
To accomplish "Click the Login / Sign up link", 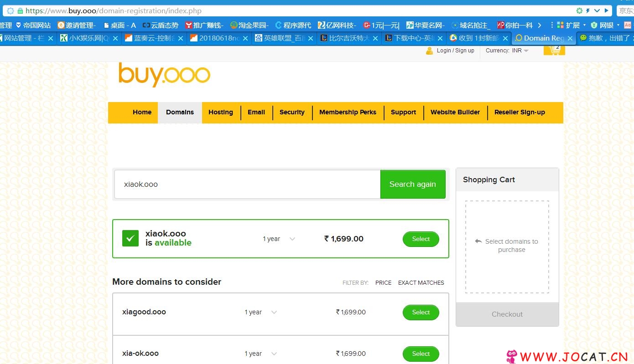I will tap(455, 51).
